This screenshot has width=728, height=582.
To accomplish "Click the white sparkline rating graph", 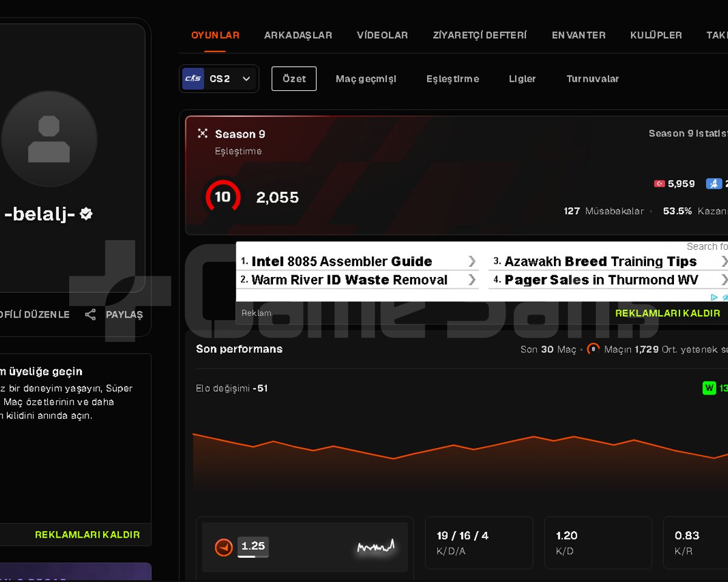I will (x=376, y=547).
